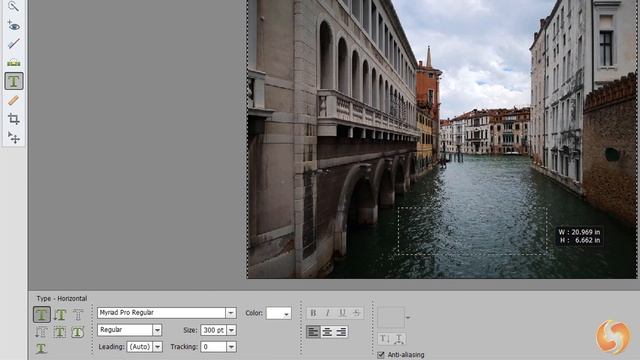Open the Leading dropdown arrow
The width and height of the screenshot is (640, 360).
(158, 347)
